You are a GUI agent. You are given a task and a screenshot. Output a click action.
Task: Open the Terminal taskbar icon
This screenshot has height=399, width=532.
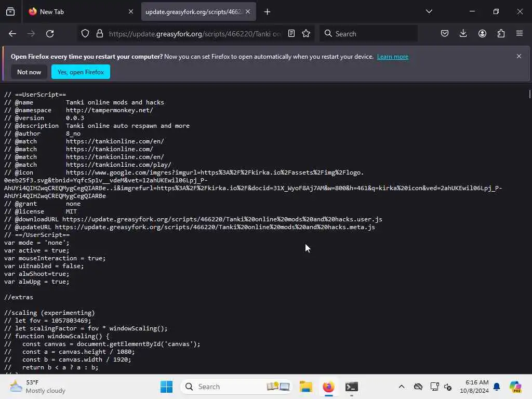pos(352,387)
